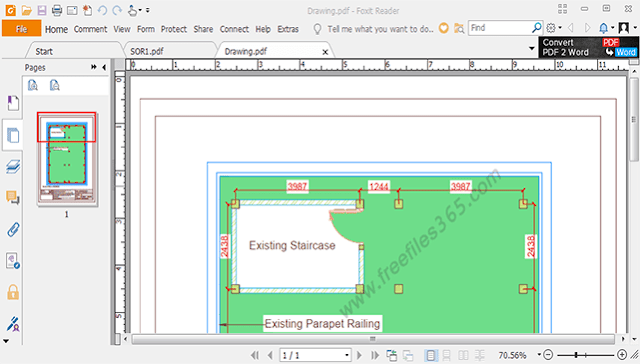Open the zoom percentage dropdown arrow
The width and height of the screenshot is (640, 364).
[539, 355]
